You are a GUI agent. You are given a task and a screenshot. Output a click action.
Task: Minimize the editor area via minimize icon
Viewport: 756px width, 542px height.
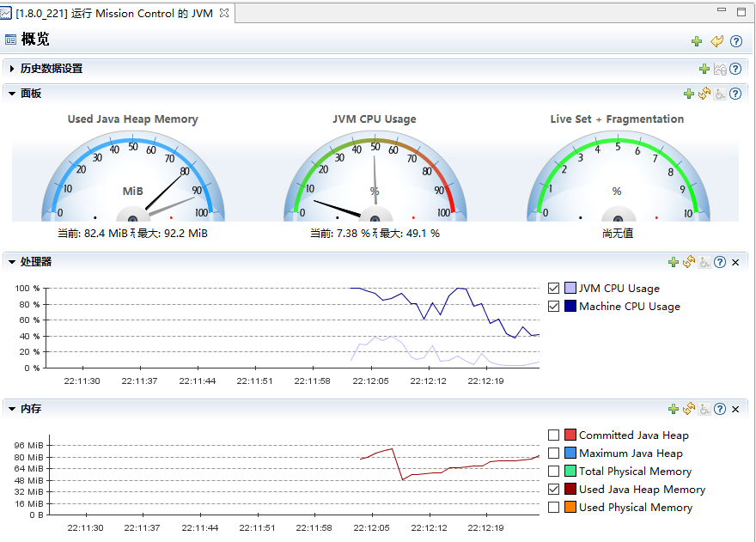pyautogui.click(x=722, y=9)
